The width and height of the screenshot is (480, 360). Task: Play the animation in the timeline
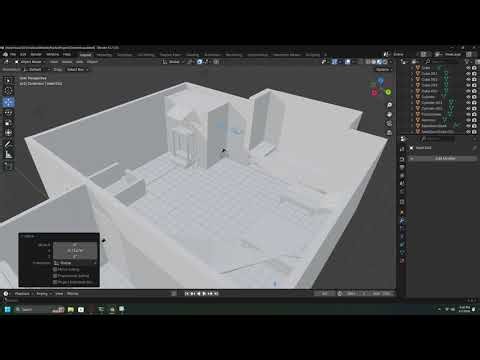[204, 294]
